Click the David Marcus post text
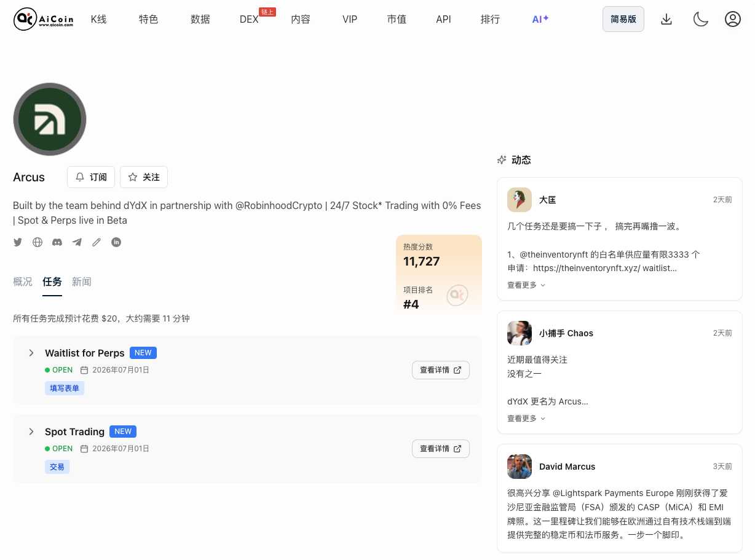 coord(619,514)
